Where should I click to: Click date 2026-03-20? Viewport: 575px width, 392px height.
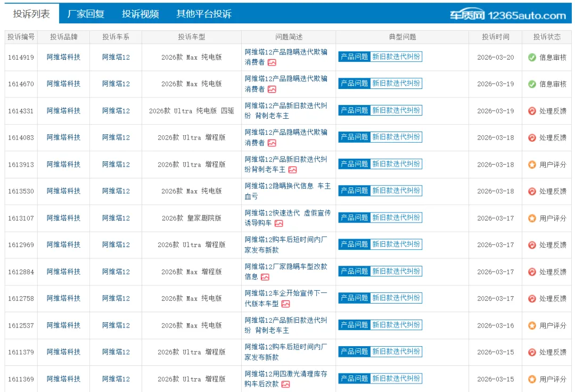point(496,58)
